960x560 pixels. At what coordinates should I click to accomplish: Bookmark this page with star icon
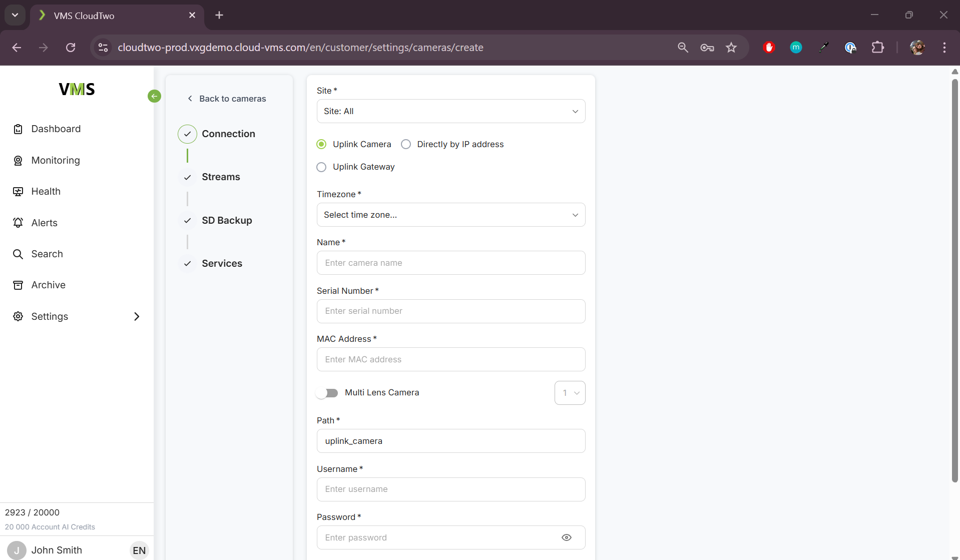pos(731,48)
